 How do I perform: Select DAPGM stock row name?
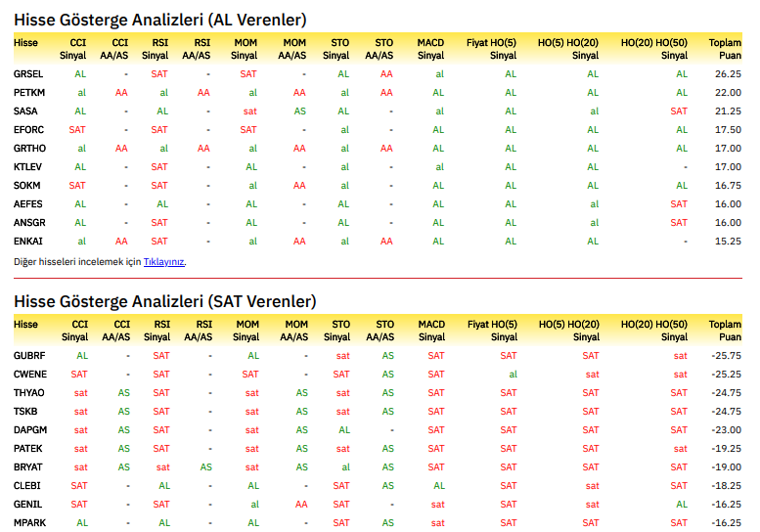pos(30,430)
